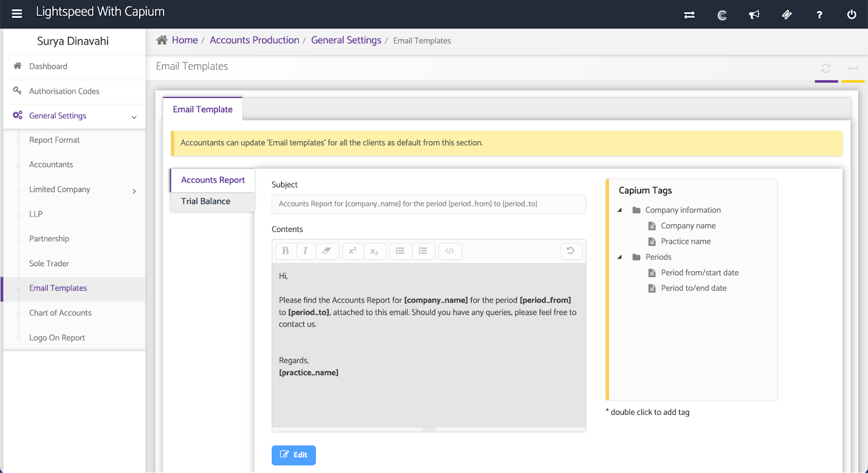Click the Dashboard home icon in sidebar
The width and height of the screenshot is (868, 473).
click(x=17, y=66)
